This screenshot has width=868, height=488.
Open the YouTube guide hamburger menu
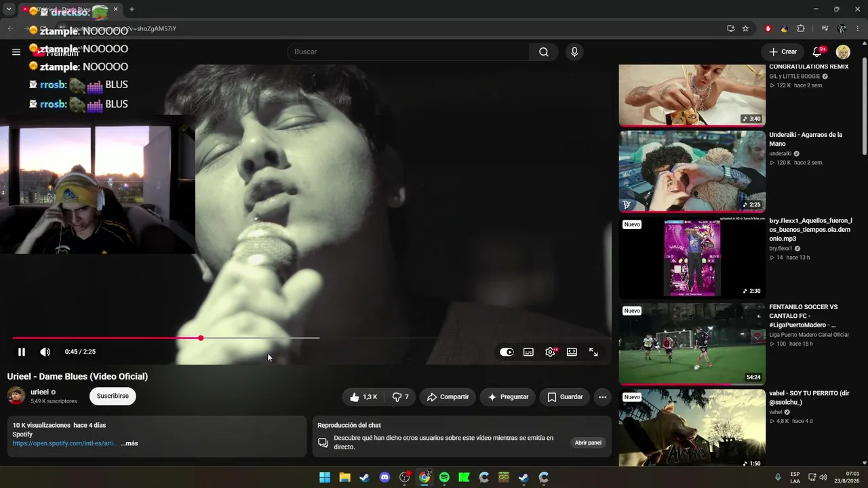click(x=16, y=52)
